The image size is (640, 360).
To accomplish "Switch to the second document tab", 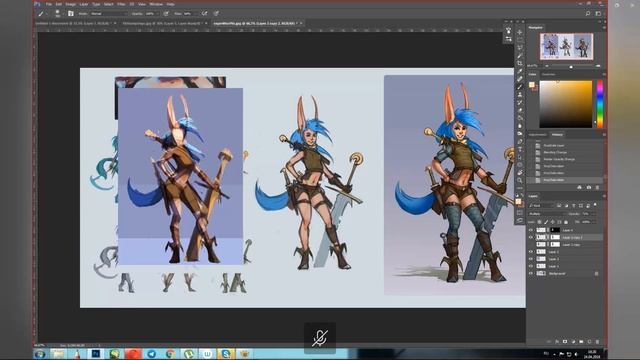I will pyautogui.click(x=164, y=24).
